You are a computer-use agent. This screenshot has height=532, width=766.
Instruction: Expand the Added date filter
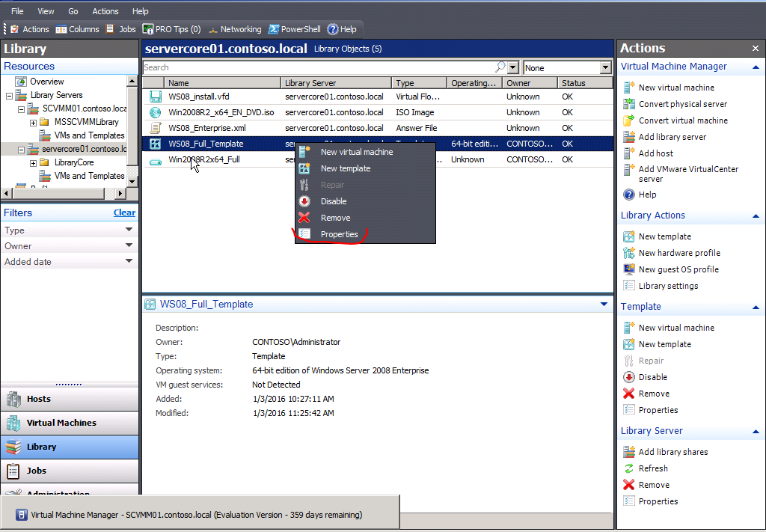(x=129, y=261)
